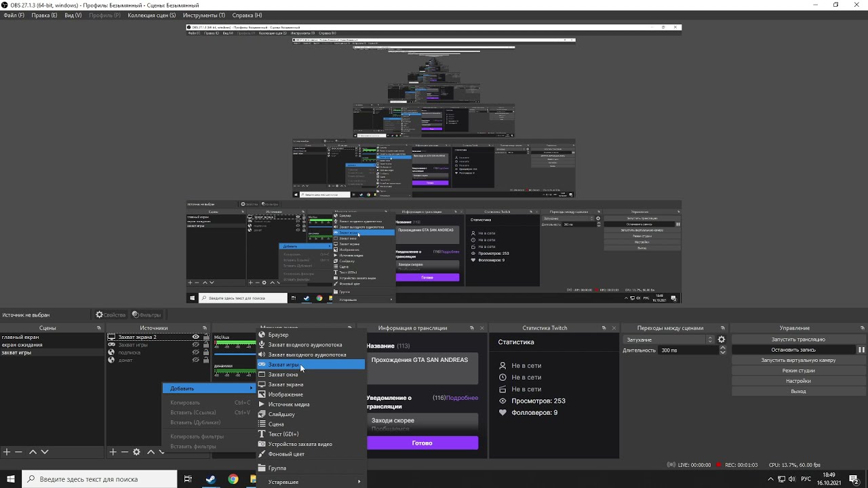
Task: Open Windows Task View
Action: click(188, 479)
